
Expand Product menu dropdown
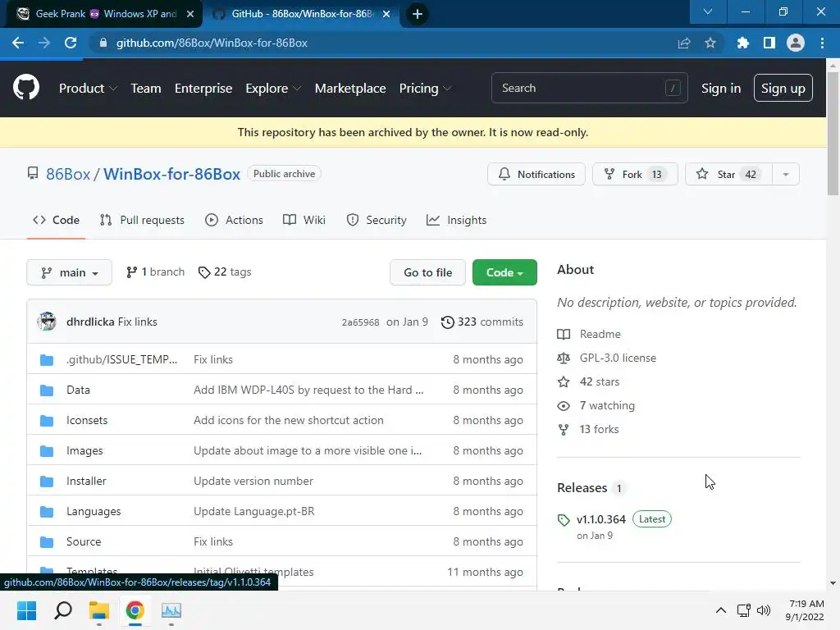pos(88,89)
